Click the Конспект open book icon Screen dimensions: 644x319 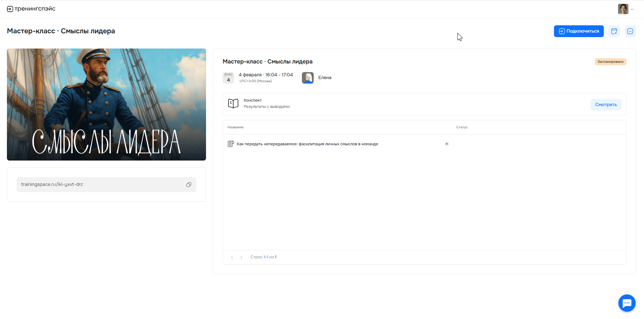[x=233, y=103]
